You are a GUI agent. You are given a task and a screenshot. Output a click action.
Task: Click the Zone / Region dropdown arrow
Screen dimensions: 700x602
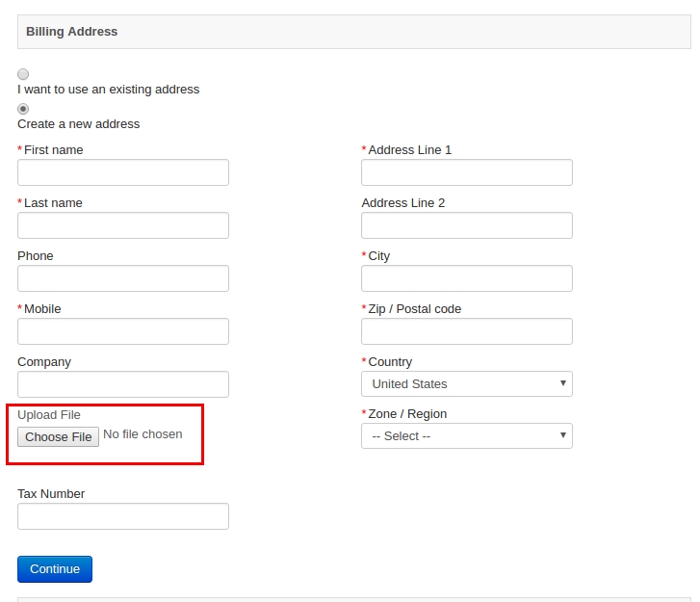[x=563, y=435]
